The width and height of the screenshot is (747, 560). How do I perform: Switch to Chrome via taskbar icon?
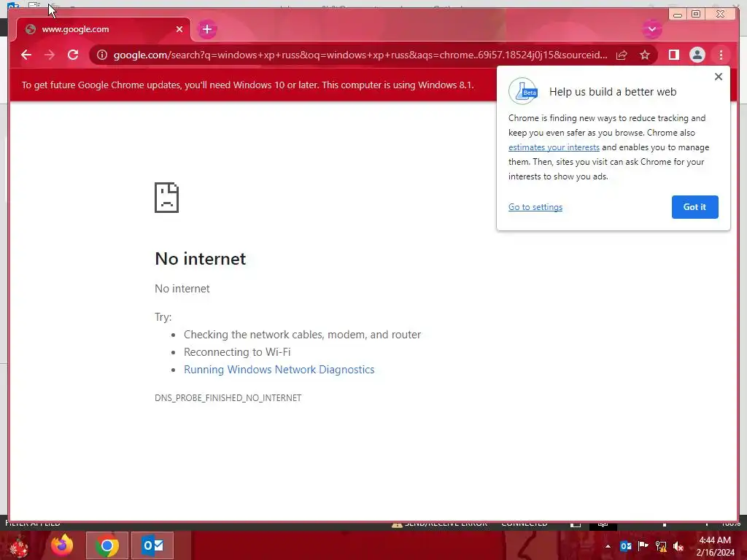[107, 545]
